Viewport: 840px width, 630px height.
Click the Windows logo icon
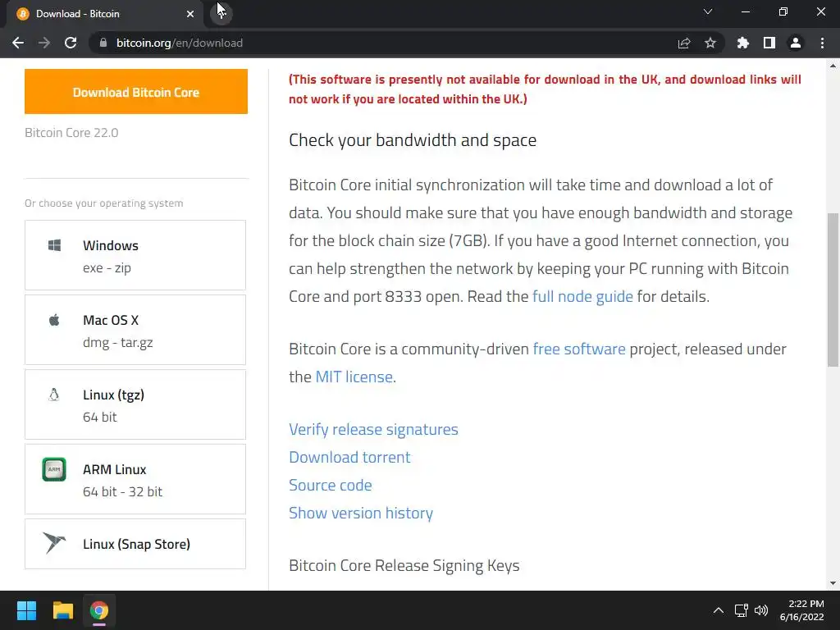[54, 245]
